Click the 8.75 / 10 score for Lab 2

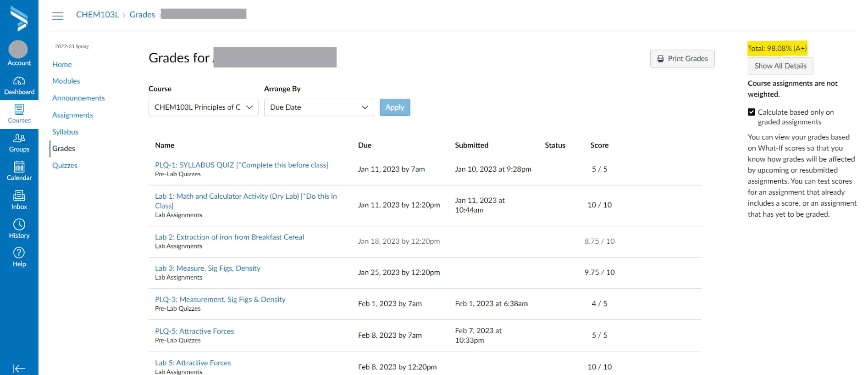tap(599, 241)
